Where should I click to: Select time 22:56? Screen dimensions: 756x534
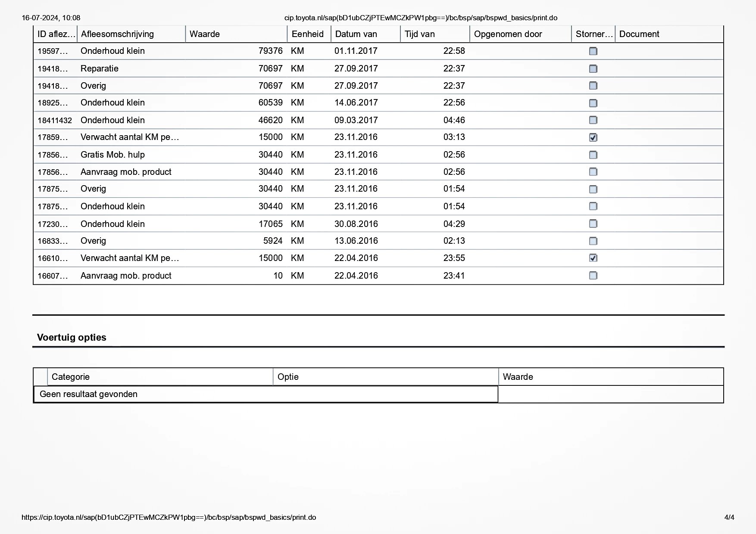pos(454,102)
